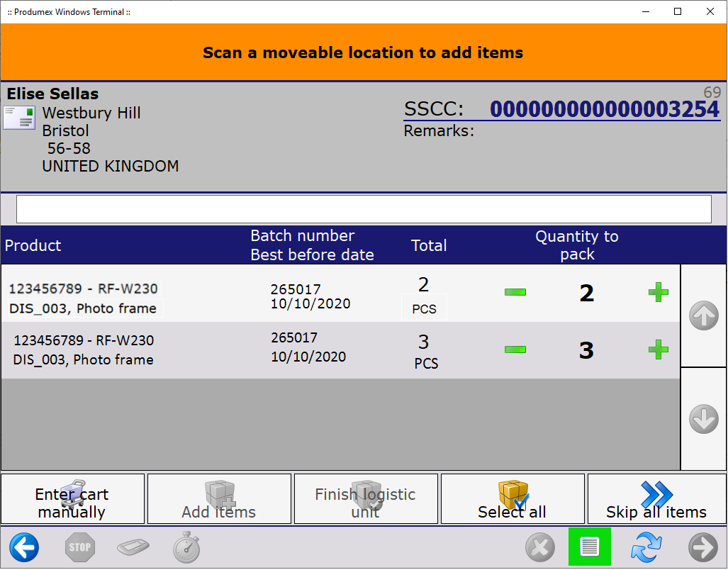The height and width of the screenshot is (570, 728).
Task: Click the scan input text field
Action: click(364, 209)
